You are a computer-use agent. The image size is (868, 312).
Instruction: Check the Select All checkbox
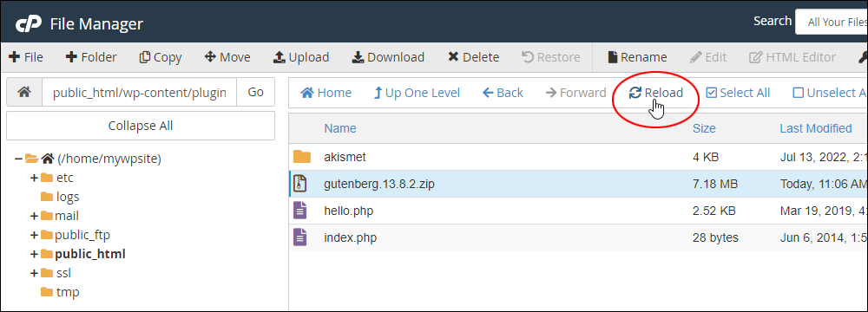click(x=712, y=93)
